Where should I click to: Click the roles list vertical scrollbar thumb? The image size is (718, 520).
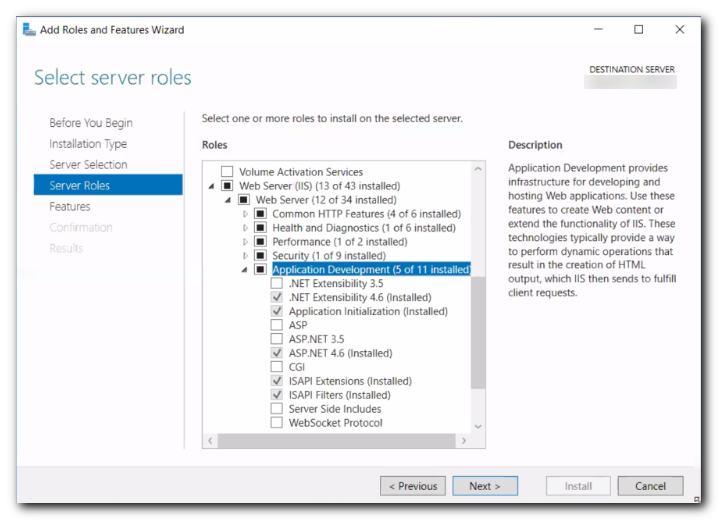[x=478, y=331]
